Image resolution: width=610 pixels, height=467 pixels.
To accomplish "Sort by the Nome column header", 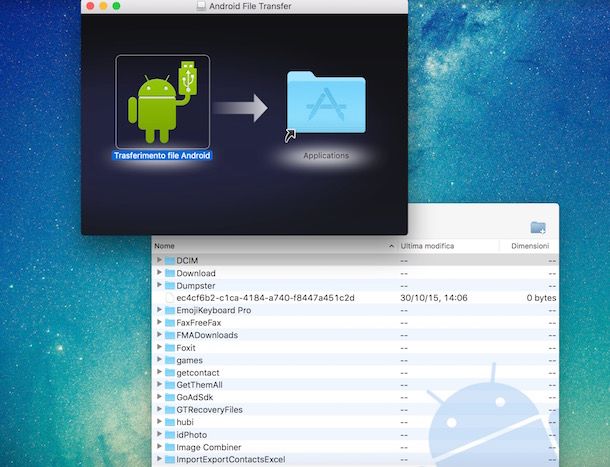I will pyautogui.click(x=270, y=246).
